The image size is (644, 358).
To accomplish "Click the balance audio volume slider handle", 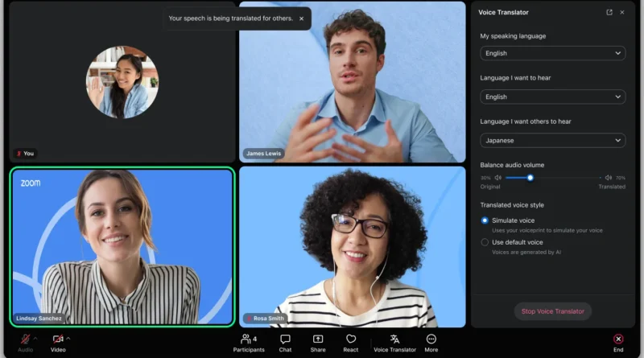I will coord(530,178).
